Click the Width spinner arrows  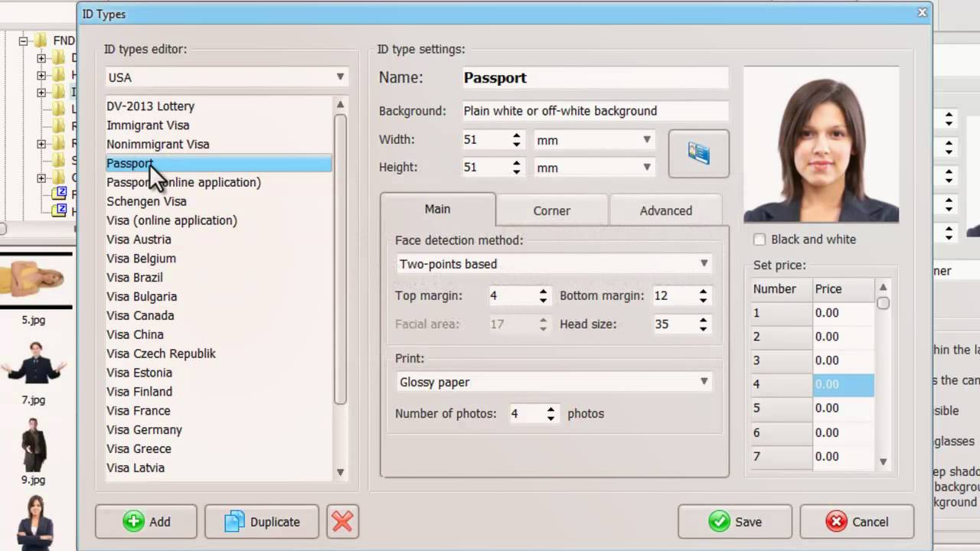coord(517,140)
